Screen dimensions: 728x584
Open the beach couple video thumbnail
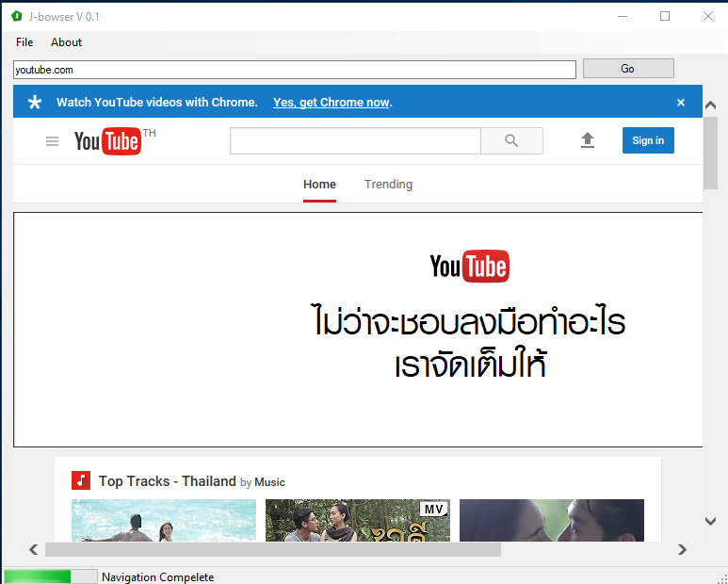[x=164, y=520]
